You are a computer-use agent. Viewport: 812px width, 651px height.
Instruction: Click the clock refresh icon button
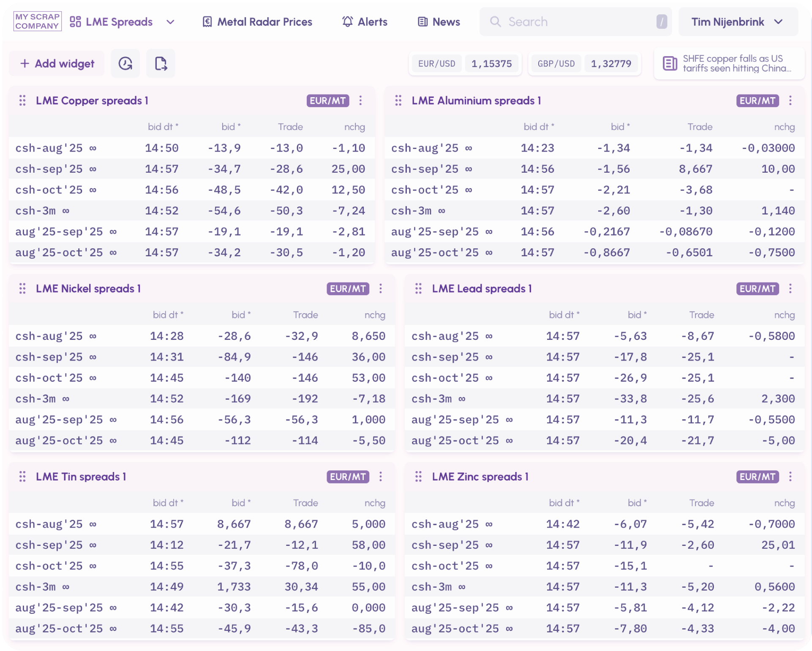pos(125,63)
